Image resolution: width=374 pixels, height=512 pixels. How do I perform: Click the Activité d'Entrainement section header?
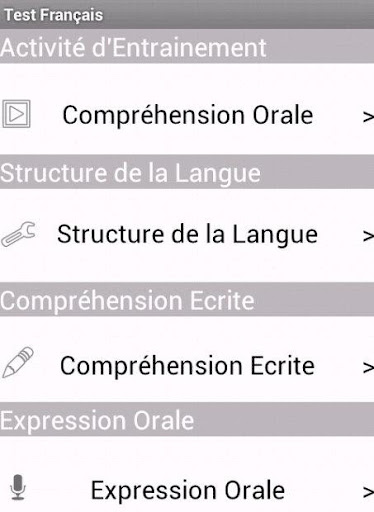(x=133, y=48)
